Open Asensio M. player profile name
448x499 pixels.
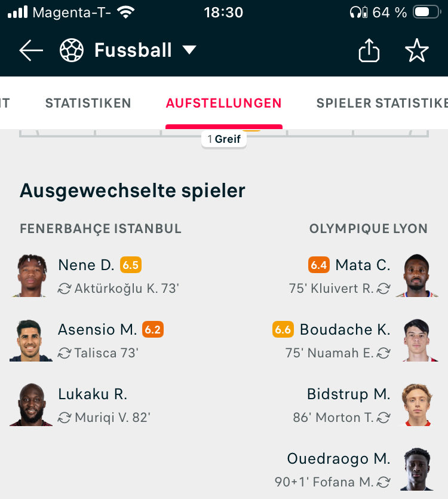[x=97, y=329]
